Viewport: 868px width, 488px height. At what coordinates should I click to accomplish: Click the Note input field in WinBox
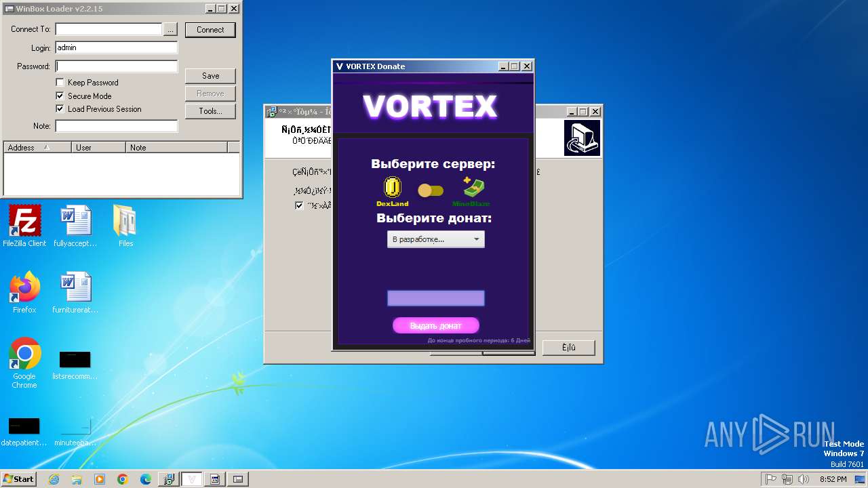[116, 126]
